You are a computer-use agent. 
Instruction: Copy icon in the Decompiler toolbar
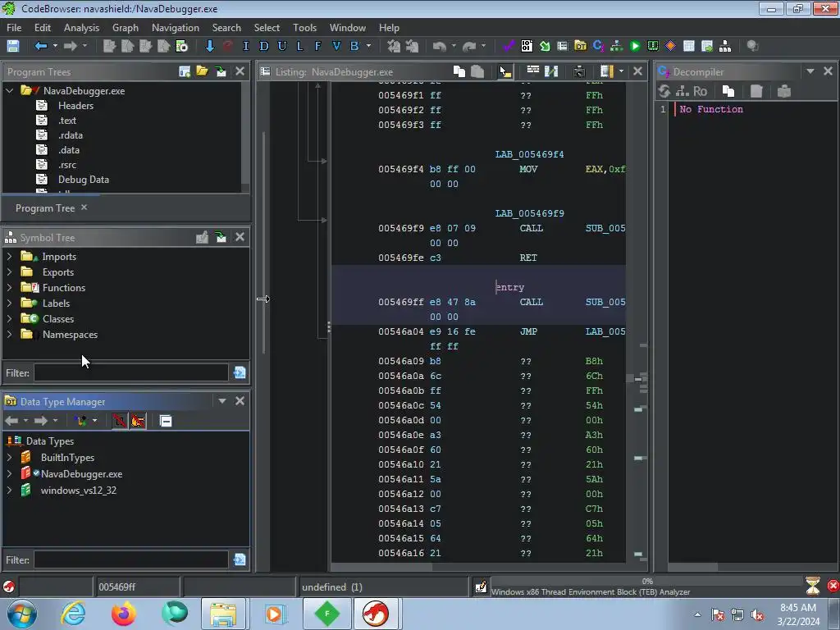tap(728, 91)
